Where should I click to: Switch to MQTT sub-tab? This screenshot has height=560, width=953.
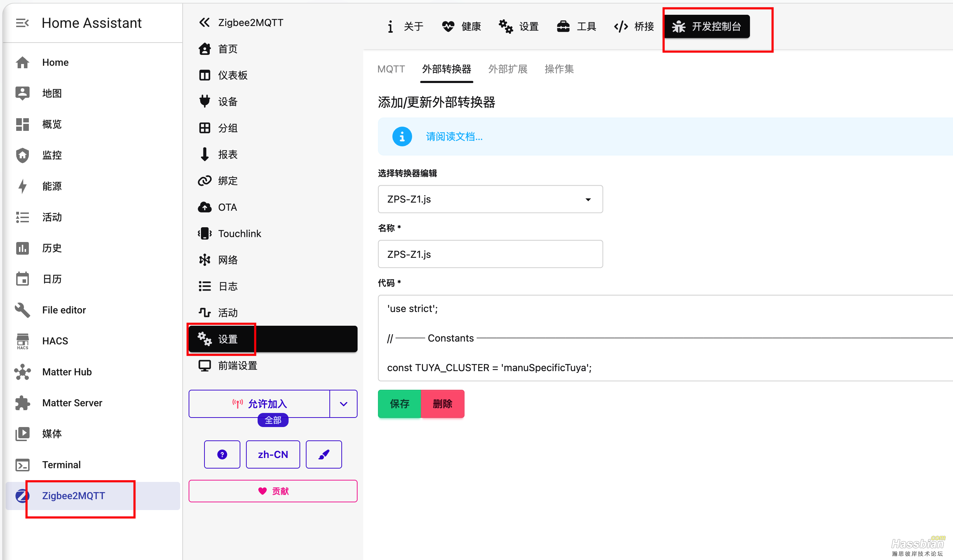(391, 70)
